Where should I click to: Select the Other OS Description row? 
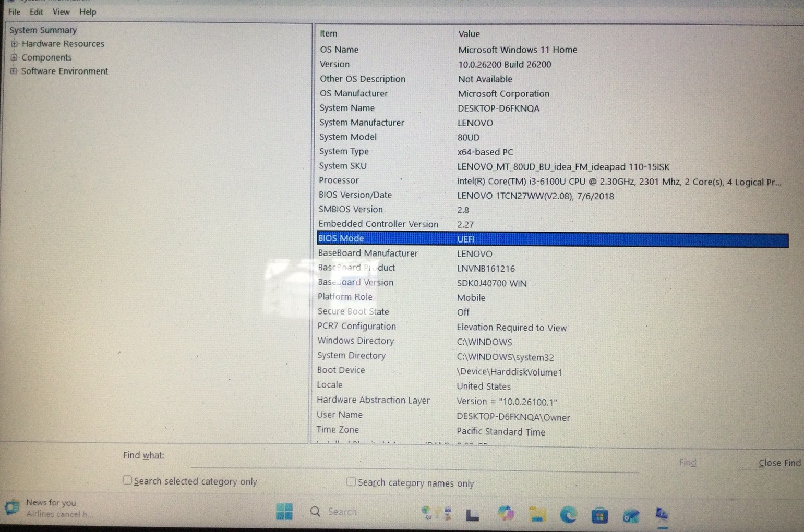click(553, 79)
